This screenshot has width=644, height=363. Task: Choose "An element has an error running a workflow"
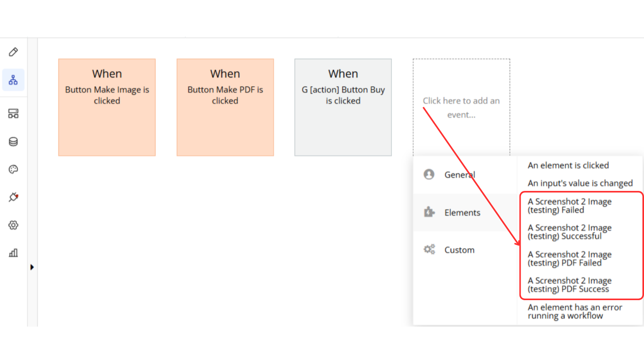point(574,311)
